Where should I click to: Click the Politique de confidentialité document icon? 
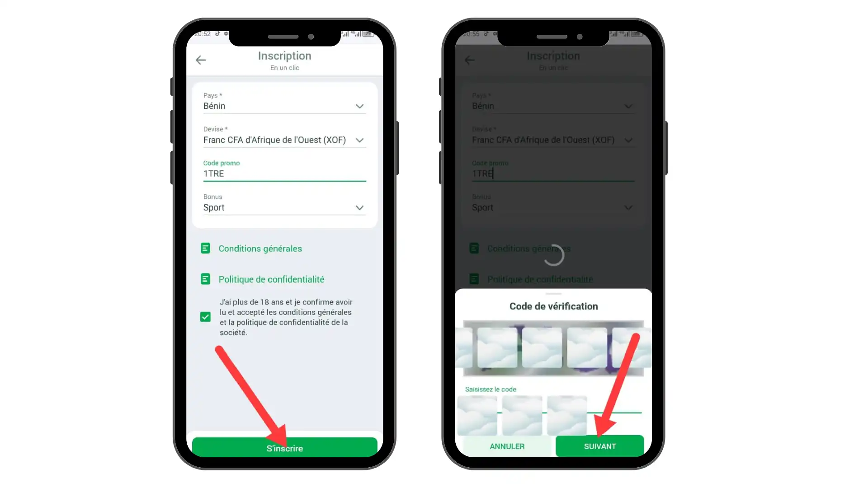point(206,279)
